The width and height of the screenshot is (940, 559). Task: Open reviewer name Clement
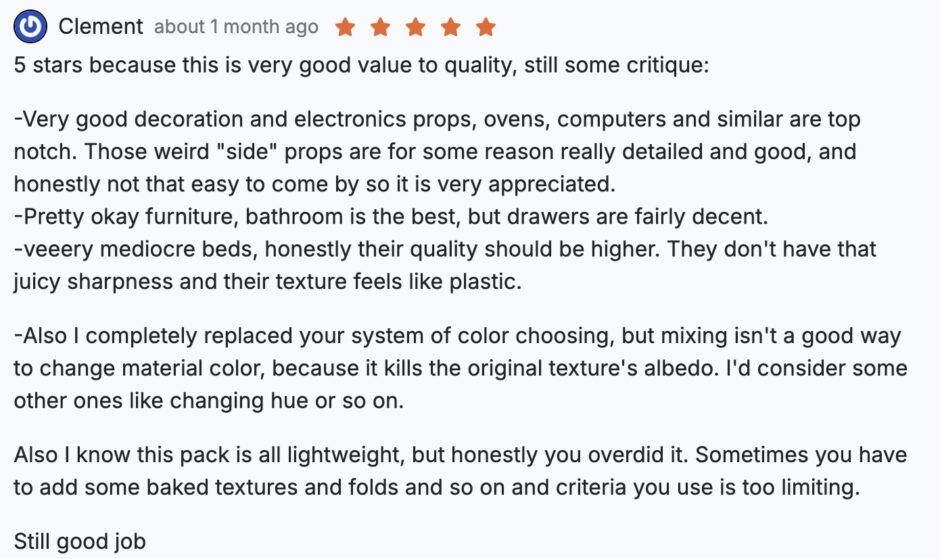point(100,27)
